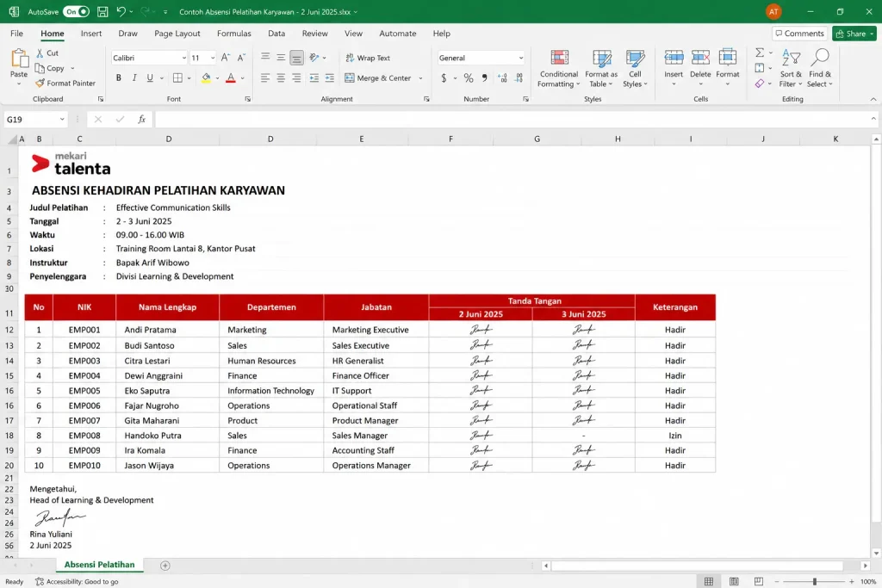Screen dimensions: 882x588
Task: Click the Format Painter brush
Action: pos(40,84)
